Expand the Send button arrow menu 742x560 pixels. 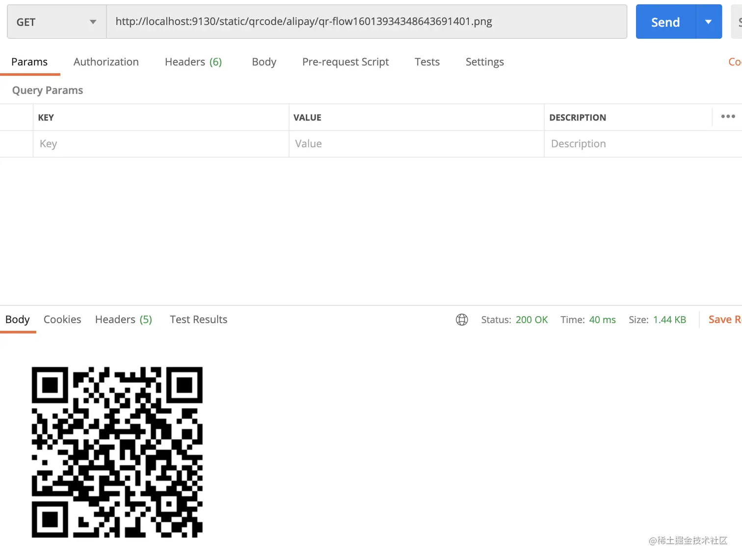pyautogui.click(x=709, y=22)
